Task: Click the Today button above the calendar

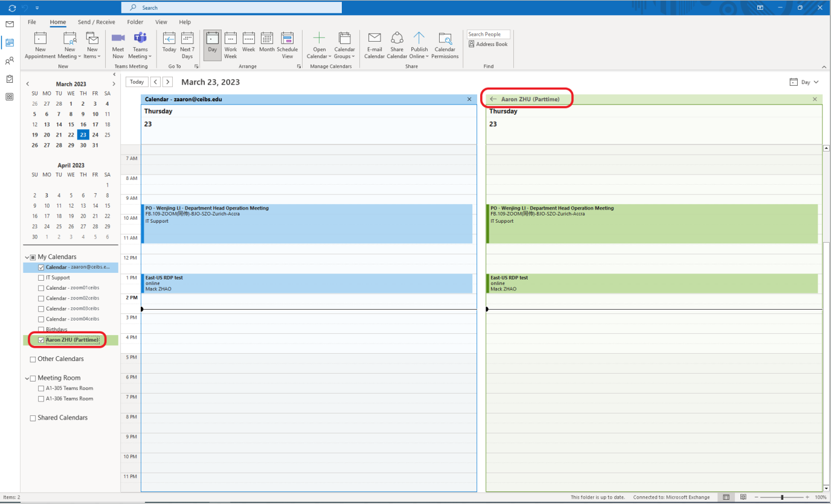Action: pos(137,82)
